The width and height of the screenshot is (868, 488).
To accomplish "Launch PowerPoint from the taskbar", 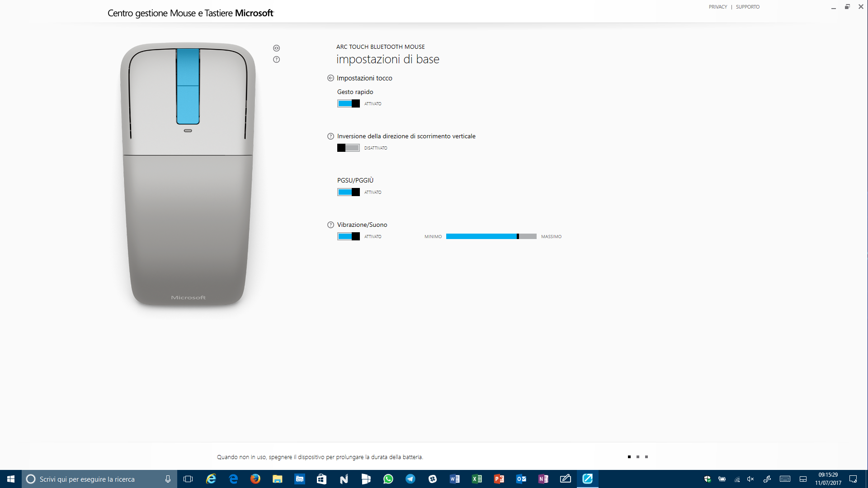I will coord(499,479).
